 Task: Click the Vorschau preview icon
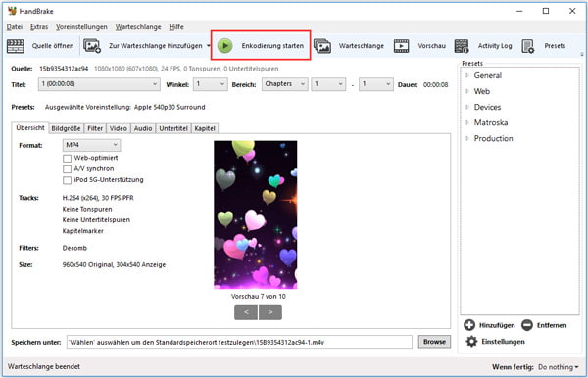(x=401, y=46)
